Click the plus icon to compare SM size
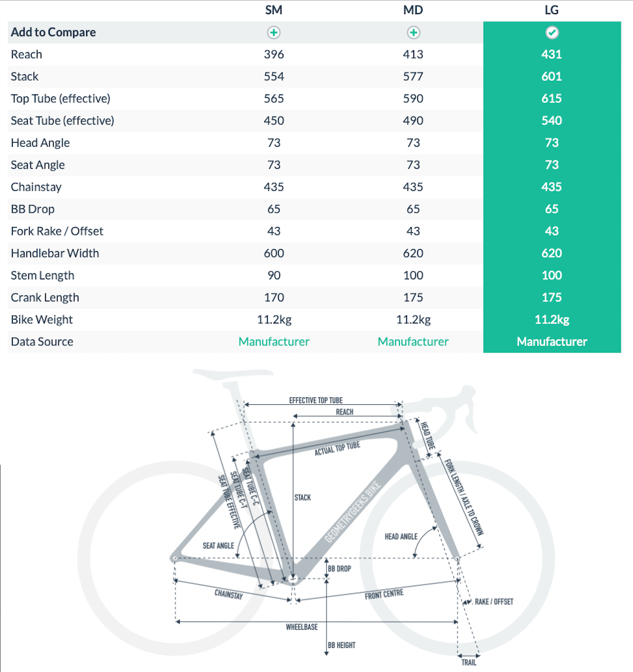633x672 pixels. 273,32
